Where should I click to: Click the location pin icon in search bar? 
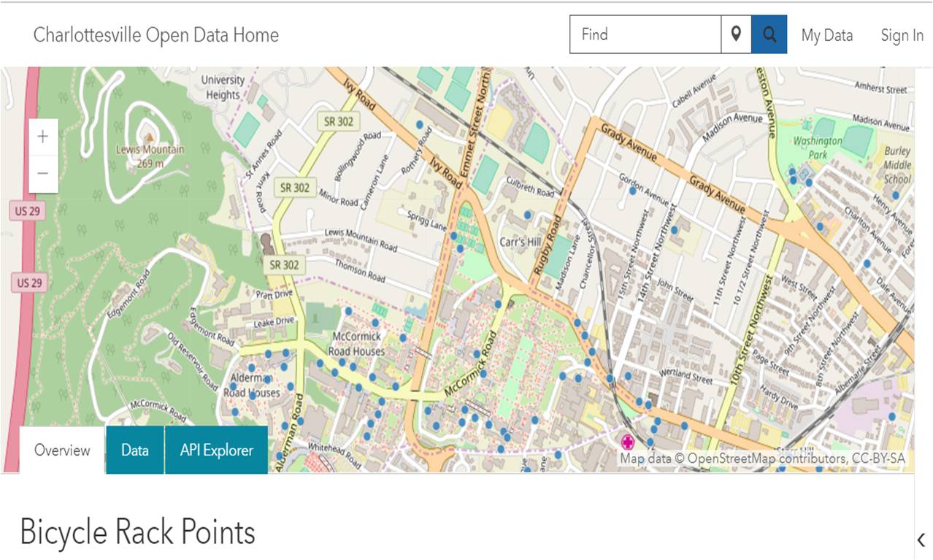[736, 34]
